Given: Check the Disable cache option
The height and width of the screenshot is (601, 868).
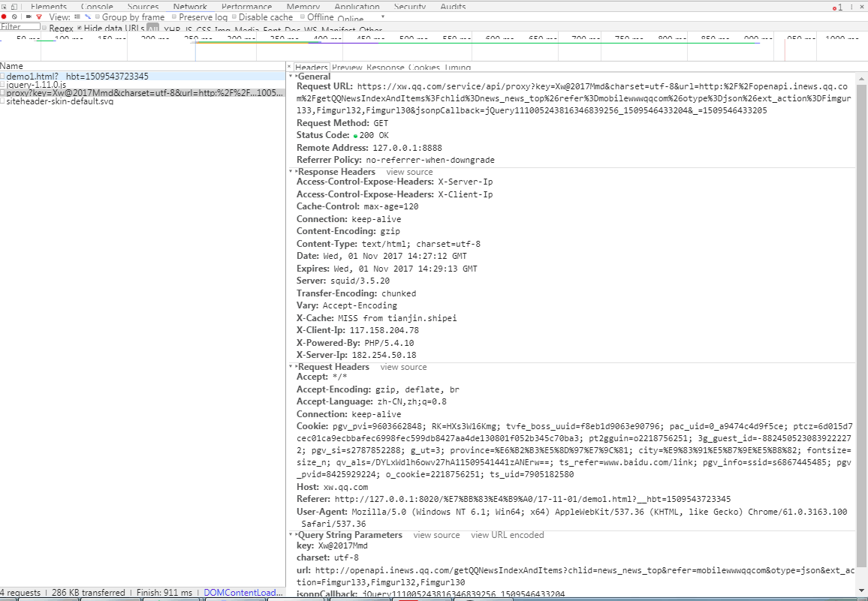Looking at the screenshot, I should tap(234, 17).
